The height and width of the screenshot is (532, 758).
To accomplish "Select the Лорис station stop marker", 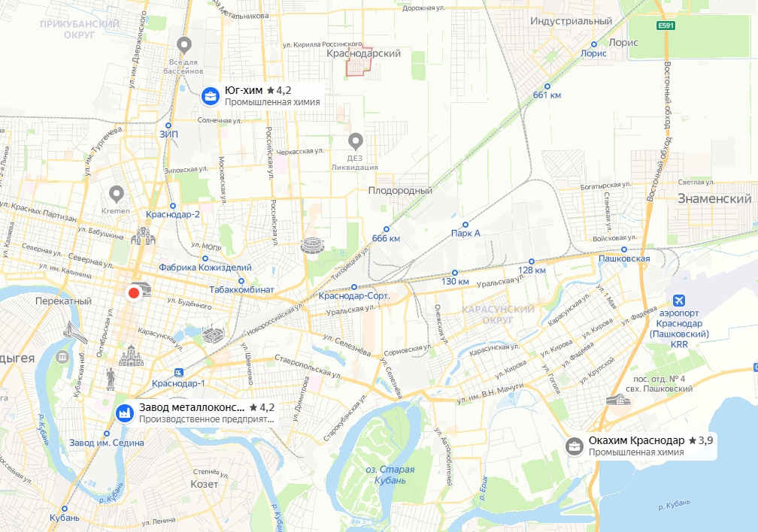I will click(x=594, y=44).
